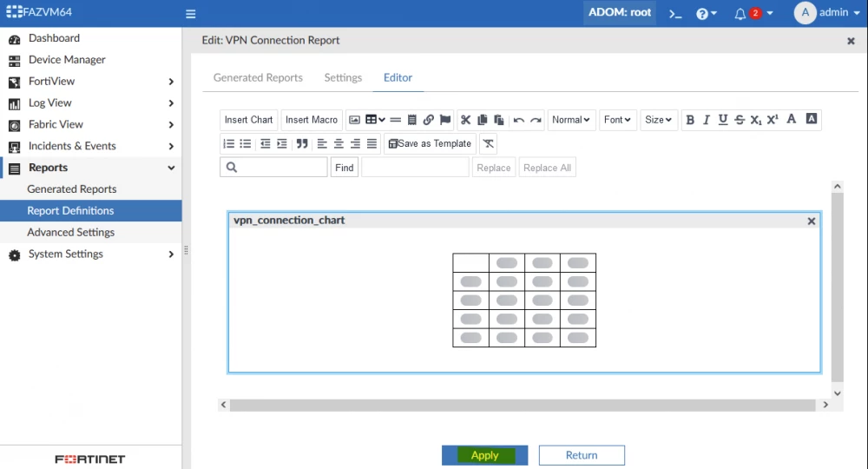Toggle the hamburger sidebar menu
Screen dimensions: 868x469
(190, 14)
